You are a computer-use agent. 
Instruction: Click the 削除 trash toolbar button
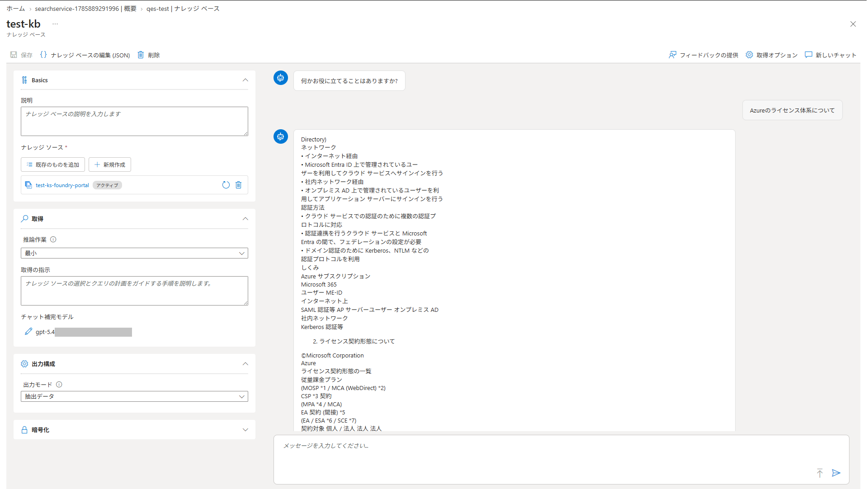(x=149, y=55)
